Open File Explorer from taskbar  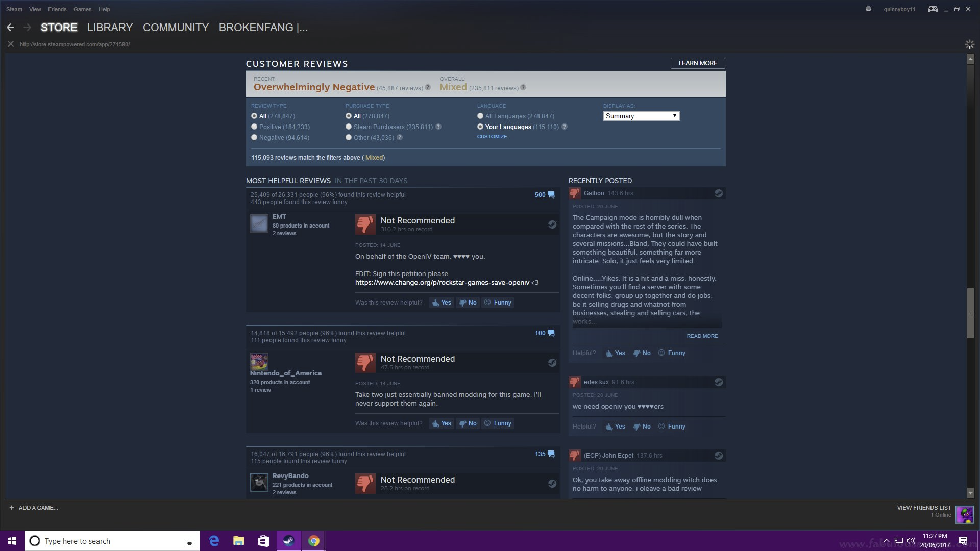point(238,541)
